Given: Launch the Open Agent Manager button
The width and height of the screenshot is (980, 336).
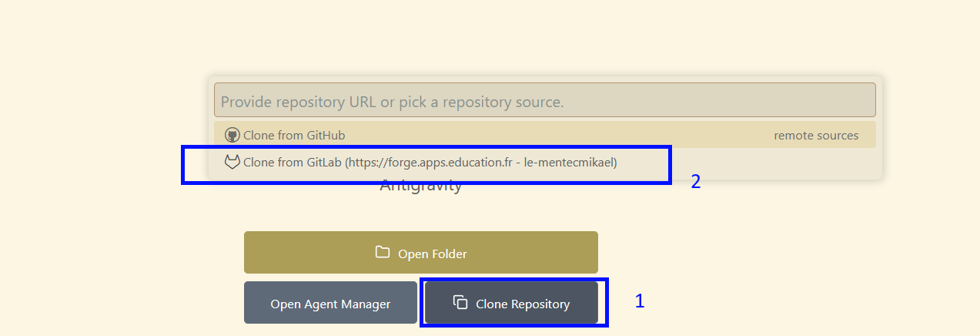Looking at the screenshot, I should (x=330, y=303).
